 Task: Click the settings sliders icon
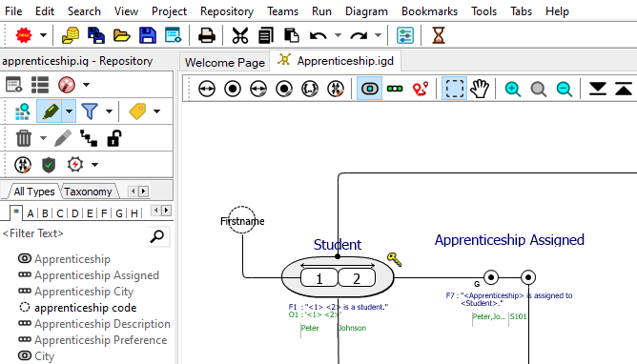point(405,35)
